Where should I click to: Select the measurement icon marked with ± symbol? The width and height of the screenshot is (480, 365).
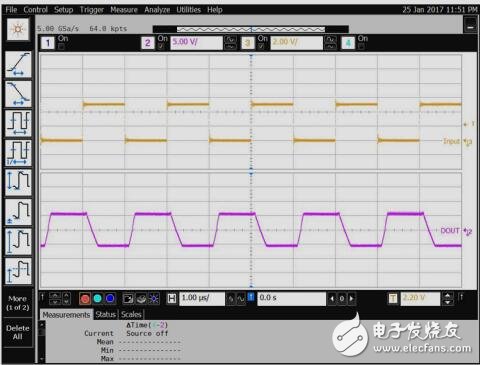point(19,212)
